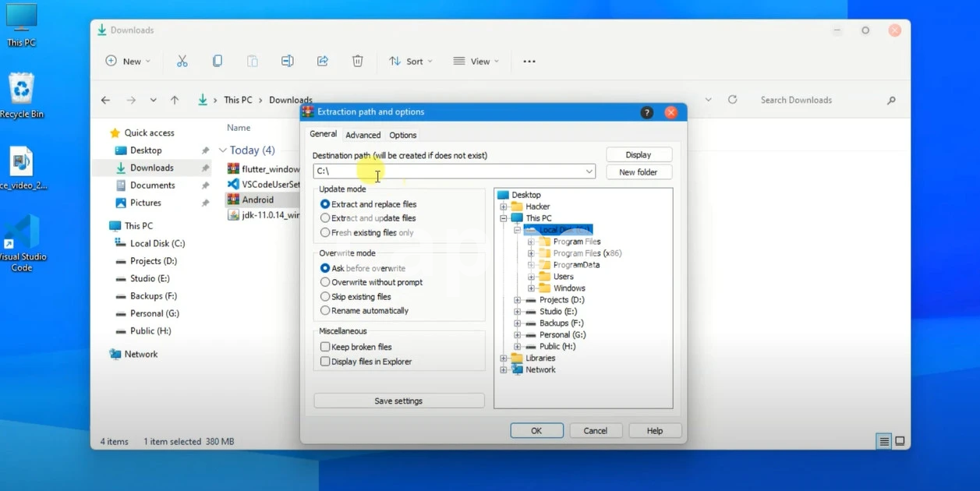Click the Rename icon in Explorer toolbar

[x=288, y=61]
